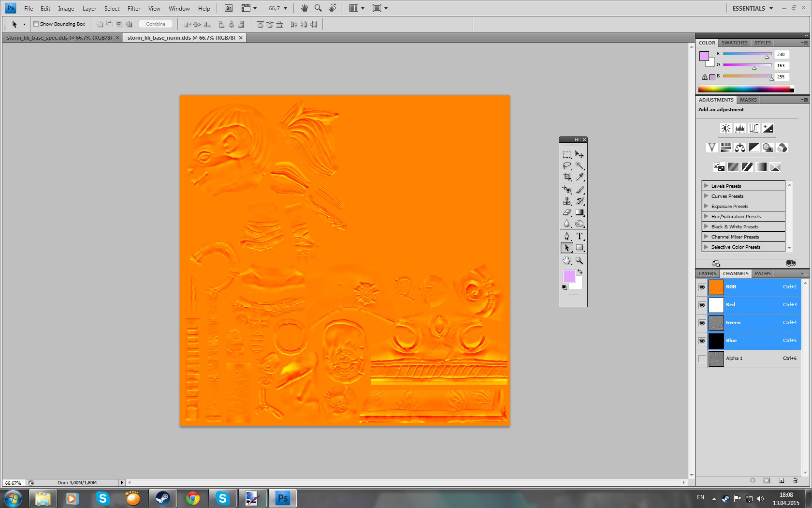
Task: Expand the Hue/Saturation Presets list
Action: [706, 216]
